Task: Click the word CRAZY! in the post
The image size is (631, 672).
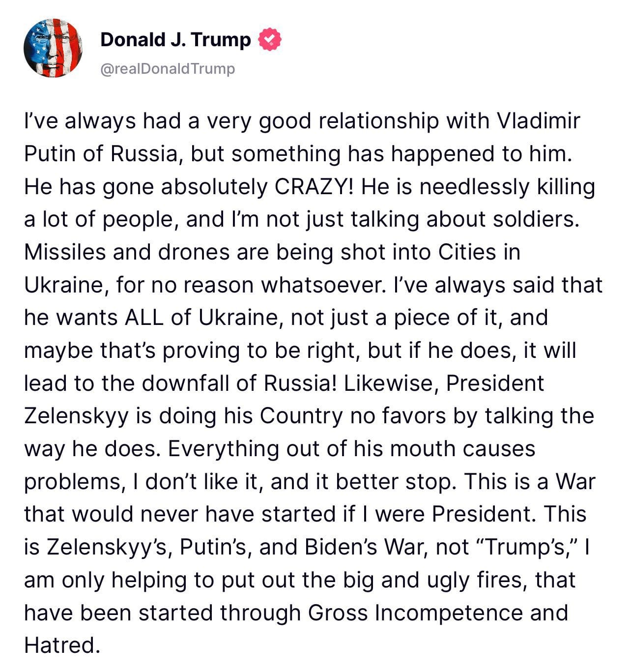Action: coord(314,187)
